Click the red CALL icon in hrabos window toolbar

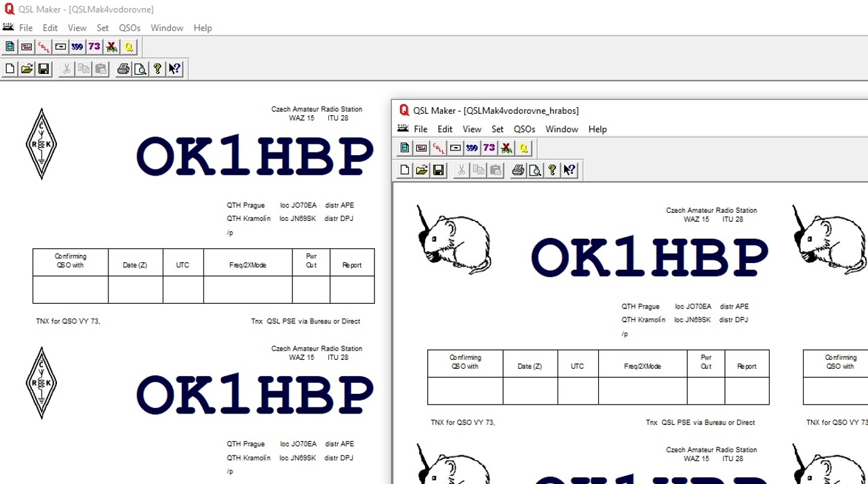[438, 148]
